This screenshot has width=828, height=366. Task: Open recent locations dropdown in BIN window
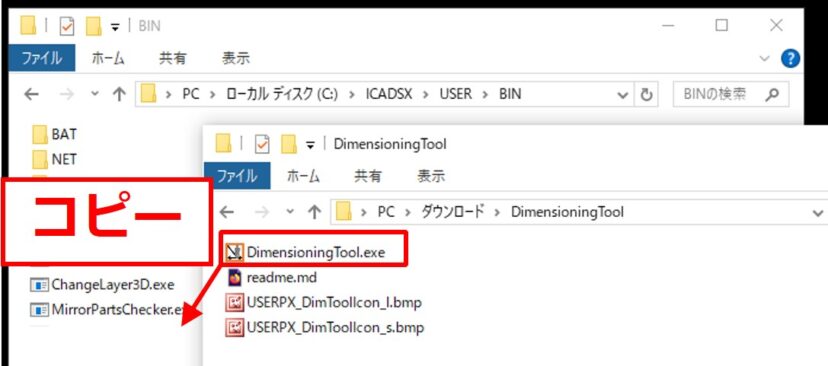point(95,94)
